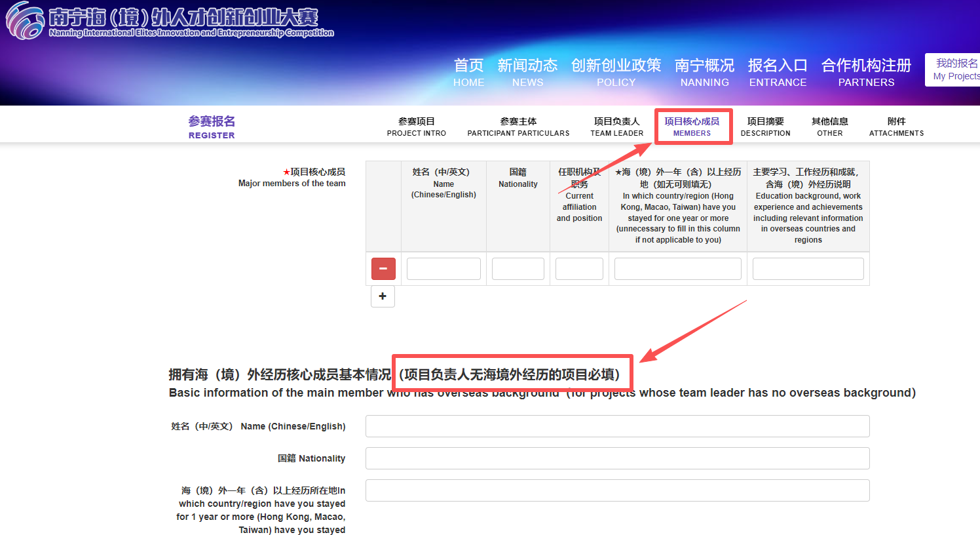Click the competition logo in header
This screenshot has width=980, height=535.
170,20
